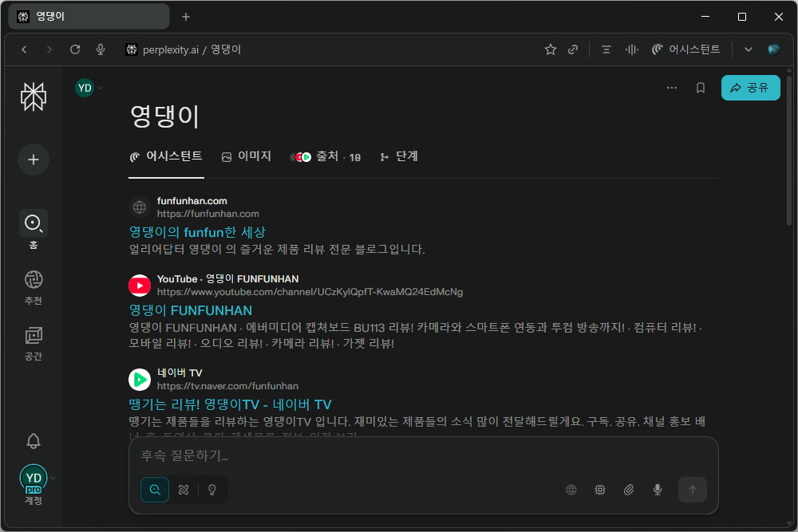The width and height of the screenshot is (798, 532).
Task: Go forward with the browser forward arrow
Action: pyautogui.click(x=49, y=49)
